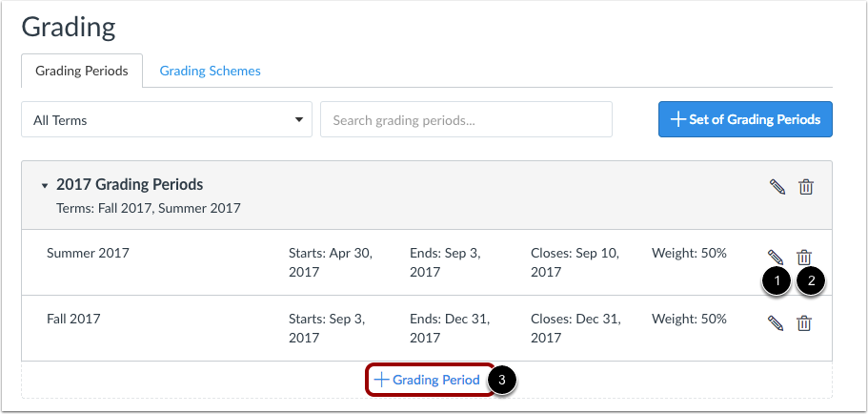Screen dimensions: 868x414
Task: Add a Grading Period link
Action: pyautogui.click(x=428, y=380)
